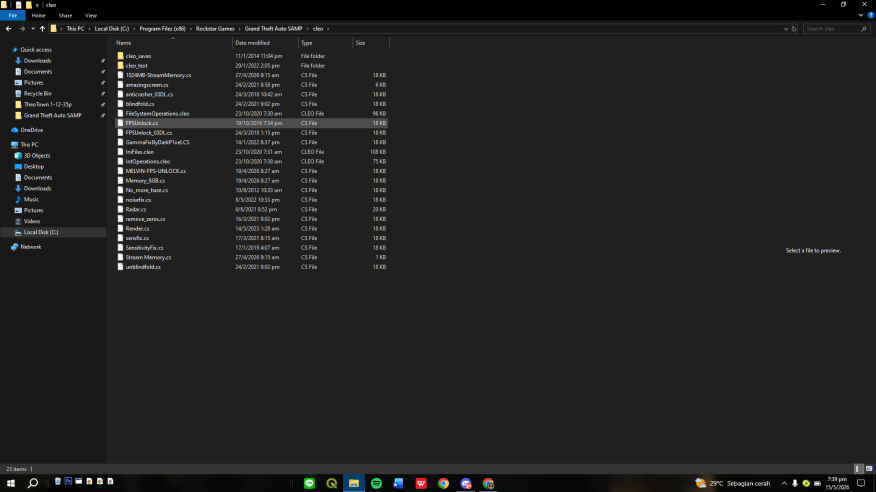Viewport: 876px width, 492px height.
Task: Select the cleo_saves folder
Action: point(251,56)
